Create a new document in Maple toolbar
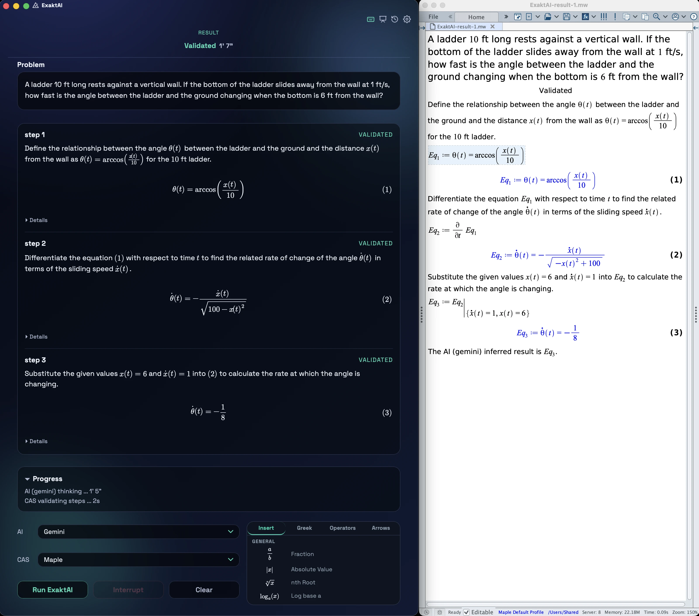Screen dimensions: 699x616 (x=529, y=17)
